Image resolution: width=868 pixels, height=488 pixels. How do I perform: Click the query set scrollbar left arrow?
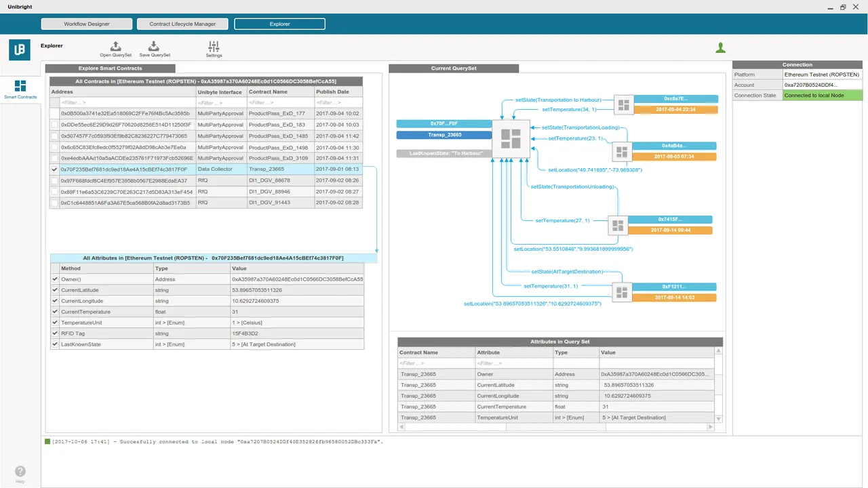point(401,427)
